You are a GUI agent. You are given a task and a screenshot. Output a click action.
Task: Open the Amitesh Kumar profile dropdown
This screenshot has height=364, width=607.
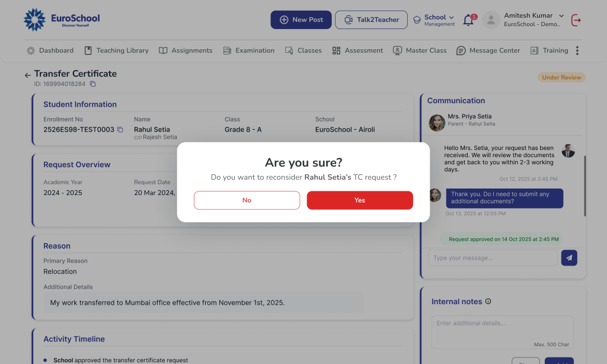pyautogui.click(x=561, y=16)
